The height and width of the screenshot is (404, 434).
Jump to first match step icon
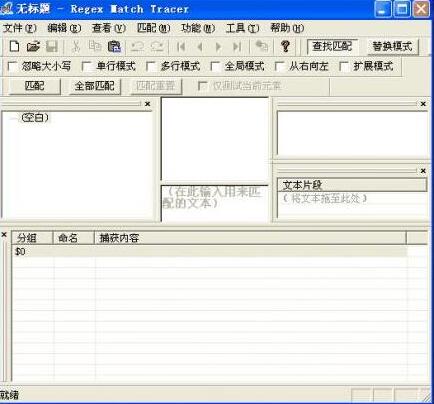pos(181,46)
